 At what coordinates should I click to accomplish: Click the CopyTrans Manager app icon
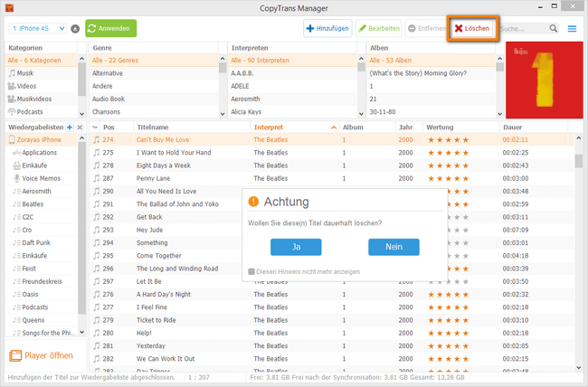pos(9,7)
